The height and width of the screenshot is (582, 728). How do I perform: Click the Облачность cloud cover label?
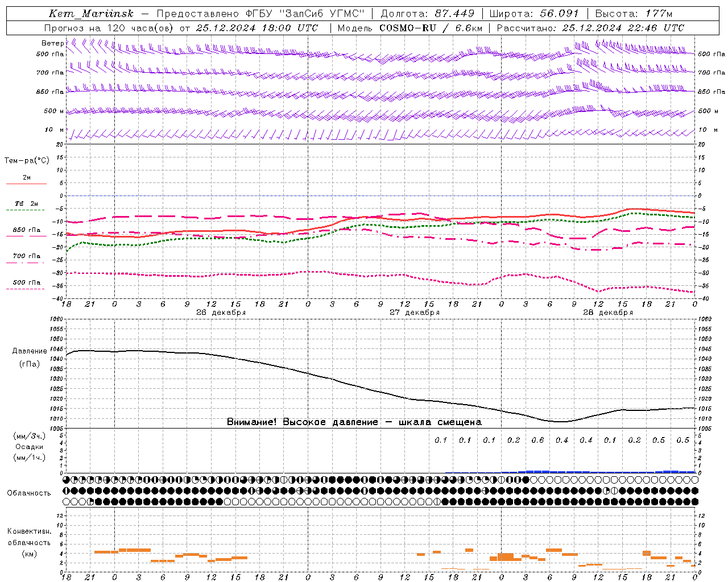click(x=29, y=493)
